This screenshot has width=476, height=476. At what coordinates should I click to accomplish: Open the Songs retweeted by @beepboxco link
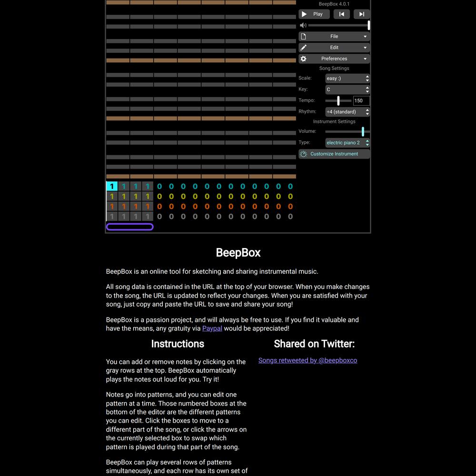click(307, 360)
